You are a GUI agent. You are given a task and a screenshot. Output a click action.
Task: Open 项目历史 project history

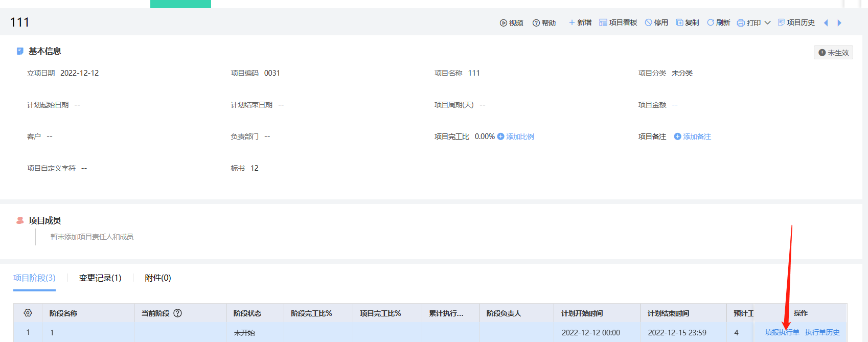pyautogui.click(x=796, y=22)
